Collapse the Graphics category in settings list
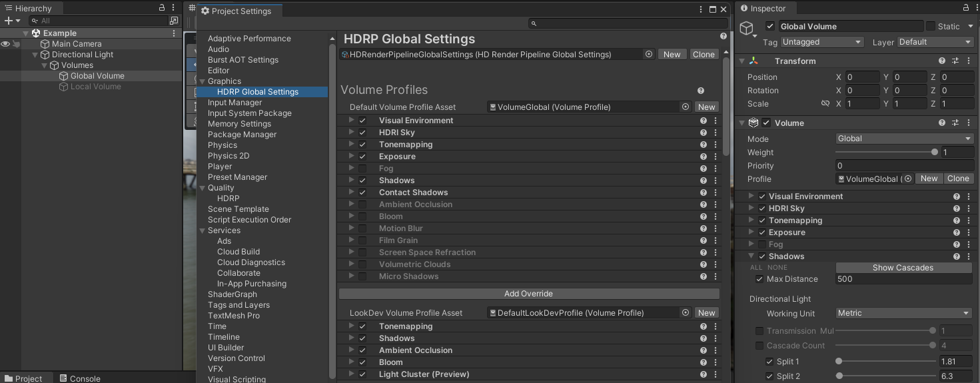 pos(203,81)
